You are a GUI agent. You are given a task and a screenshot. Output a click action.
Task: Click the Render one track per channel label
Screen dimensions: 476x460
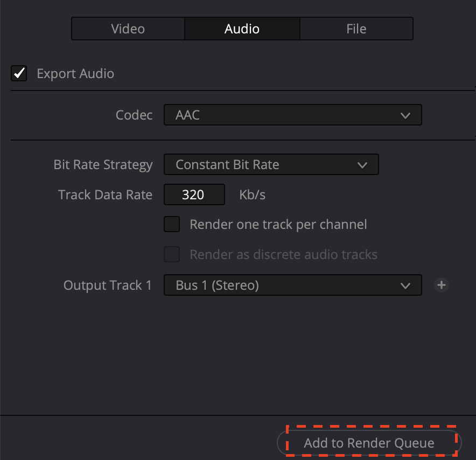pos(278,225)
